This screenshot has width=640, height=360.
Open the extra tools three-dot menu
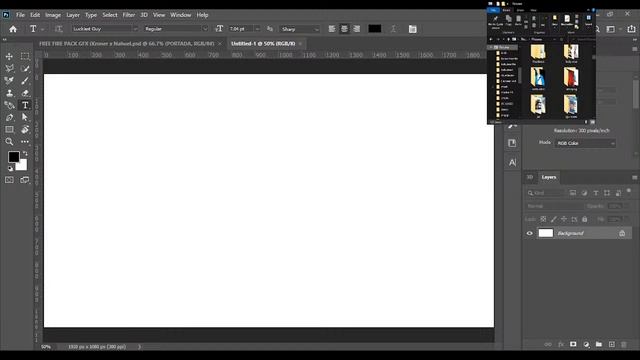tap(25, 142)
